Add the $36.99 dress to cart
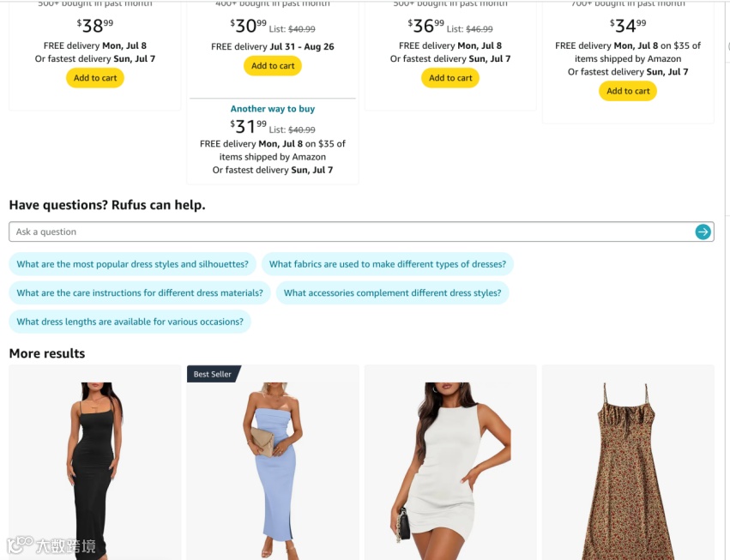Screen dimensions: 730x560 pos(450,78)
